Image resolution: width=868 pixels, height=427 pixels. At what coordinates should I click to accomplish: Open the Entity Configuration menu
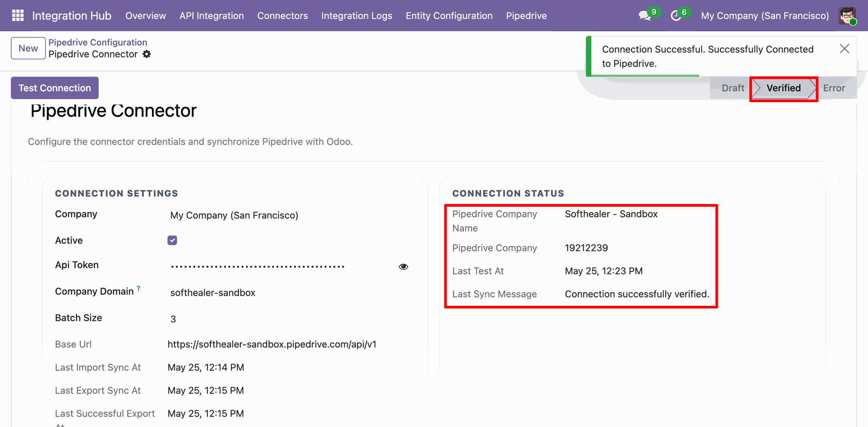tap(449, 15)
